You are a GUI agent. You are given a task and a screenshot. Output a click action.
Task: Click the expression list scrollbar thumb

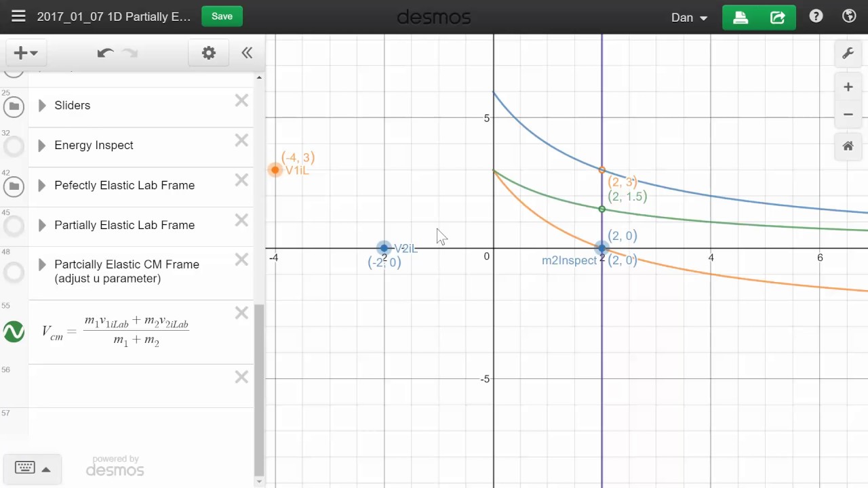pyautogui.click(x=258, y=390)
